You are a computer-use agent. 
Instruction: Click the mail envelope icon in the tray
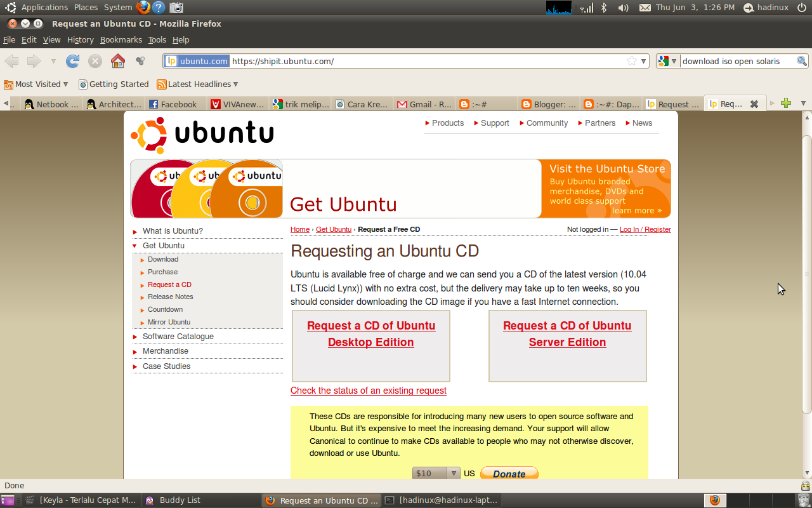click(x=645, y=7)
